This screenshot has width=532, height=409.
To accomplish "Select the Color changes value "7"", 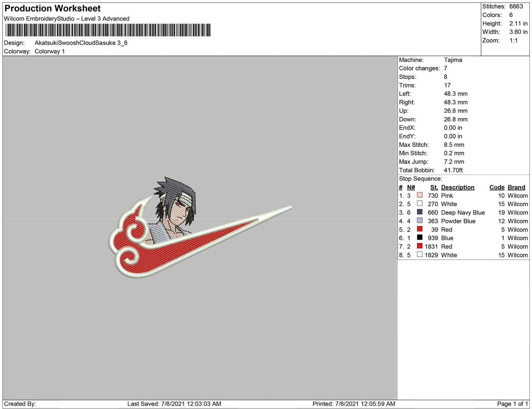I will (x=445, y=68).
